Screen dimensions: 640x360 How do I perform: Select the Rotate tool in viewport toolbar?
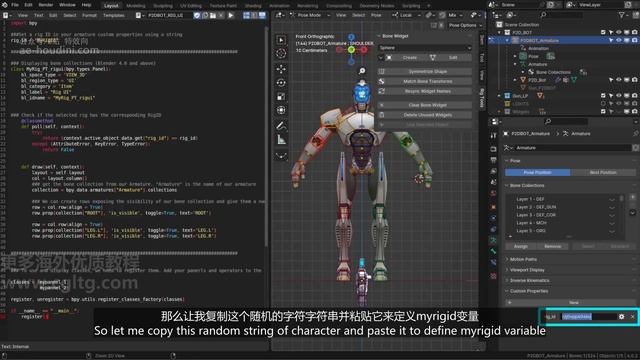[x=281, y=83]
